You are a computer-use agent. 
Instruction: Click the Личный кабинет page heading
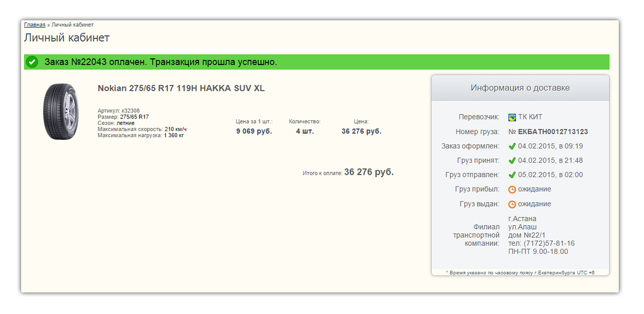(67, 38)
